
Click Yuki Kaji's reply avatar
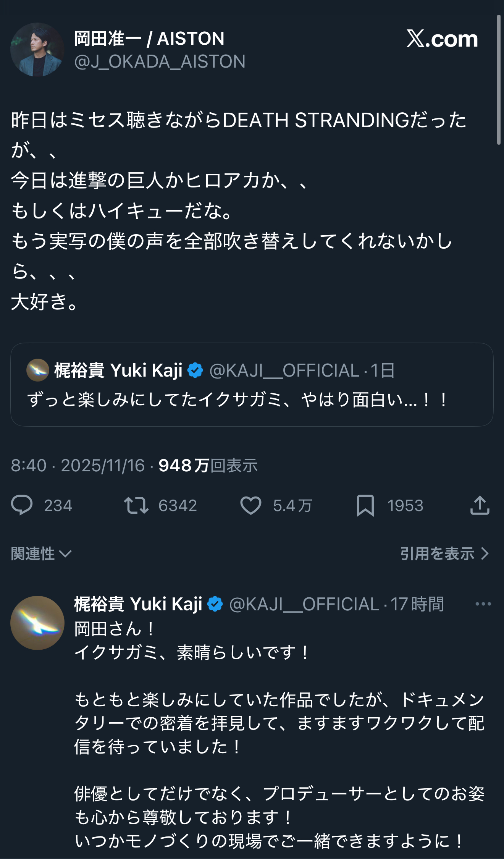coord(37,623)
